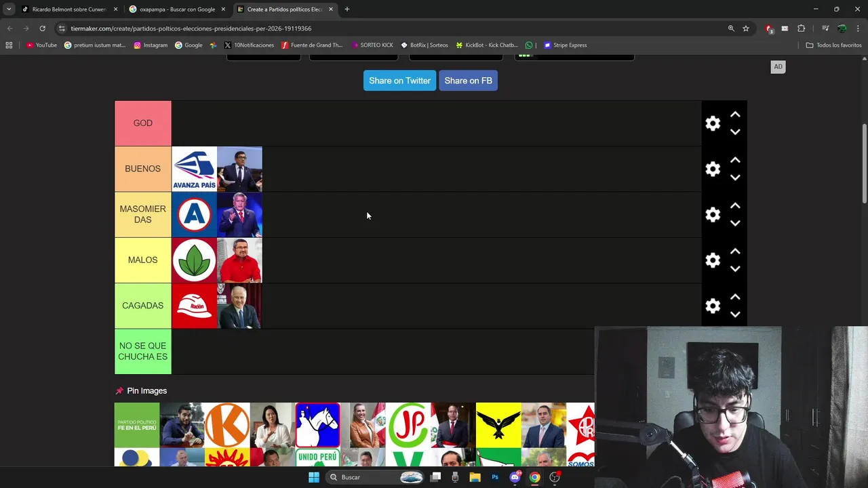The height and width of the screenshot is (488, 868).
Task: Select the CAGADAS tier label
Action: (142, 306)
